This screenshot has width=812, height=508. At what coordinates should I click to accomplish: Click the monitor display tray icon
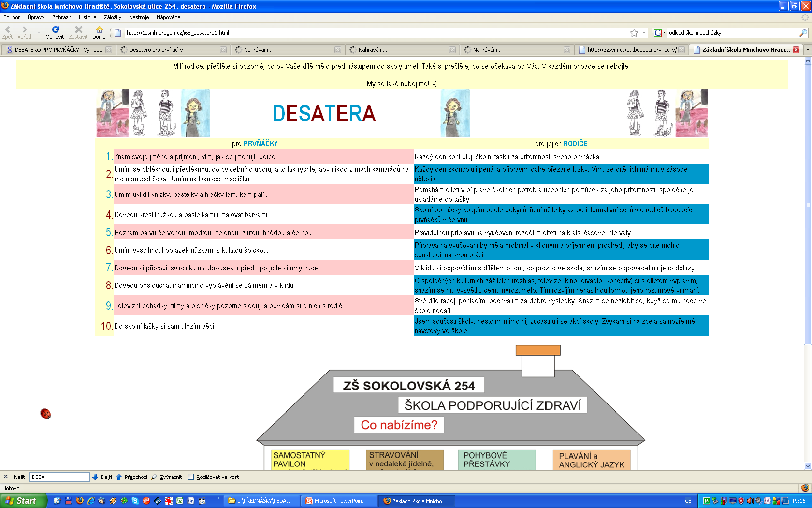pyautogui.click(x=732, y=501)
